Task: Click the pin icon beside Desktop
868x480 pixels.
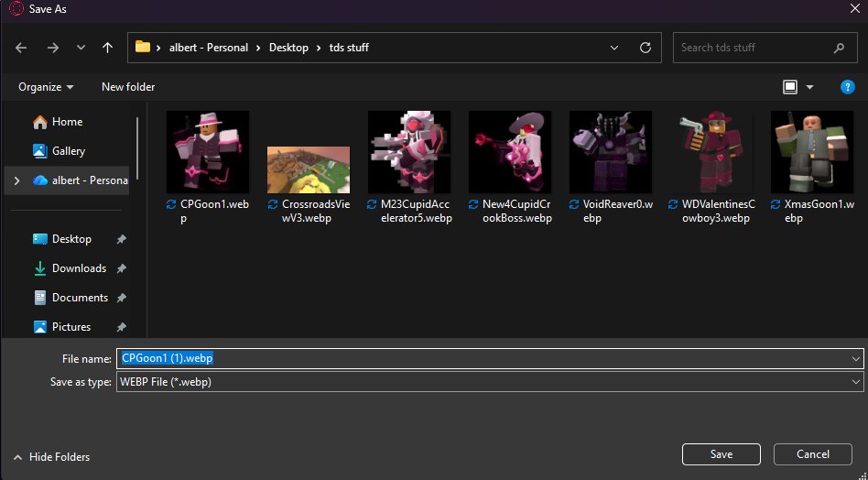Action: [x=121, y=239]
